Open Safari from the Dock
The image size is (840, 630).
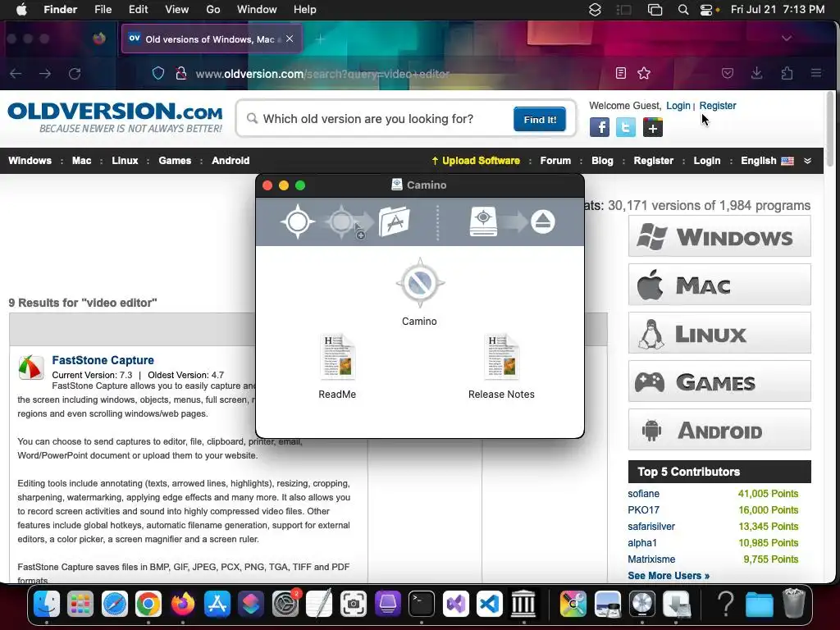(115, 604)
